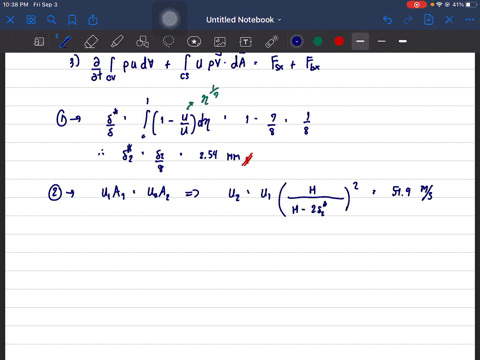Open the search magnifier
This screenshot has width=480, height=360.
[51, 20]
